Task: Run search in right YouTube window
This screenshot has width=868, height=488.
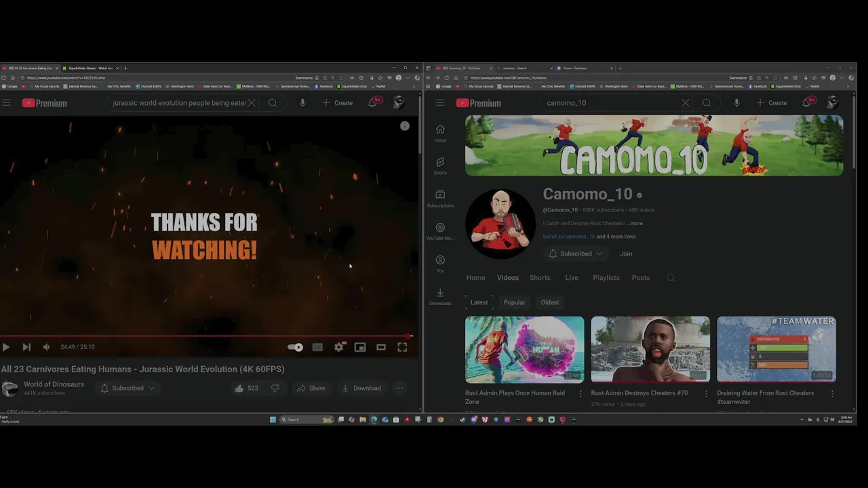Action: pos(707,103)
